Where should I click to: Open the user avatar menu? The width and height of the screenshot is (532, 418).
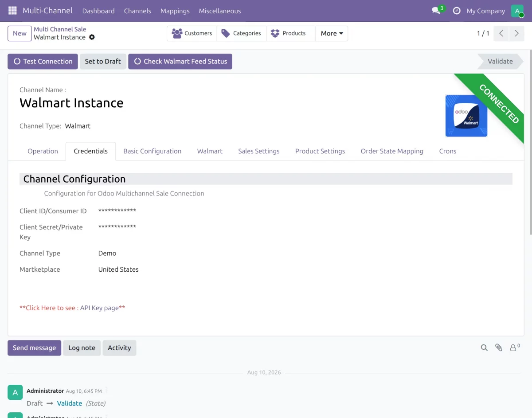pos(517,11)
